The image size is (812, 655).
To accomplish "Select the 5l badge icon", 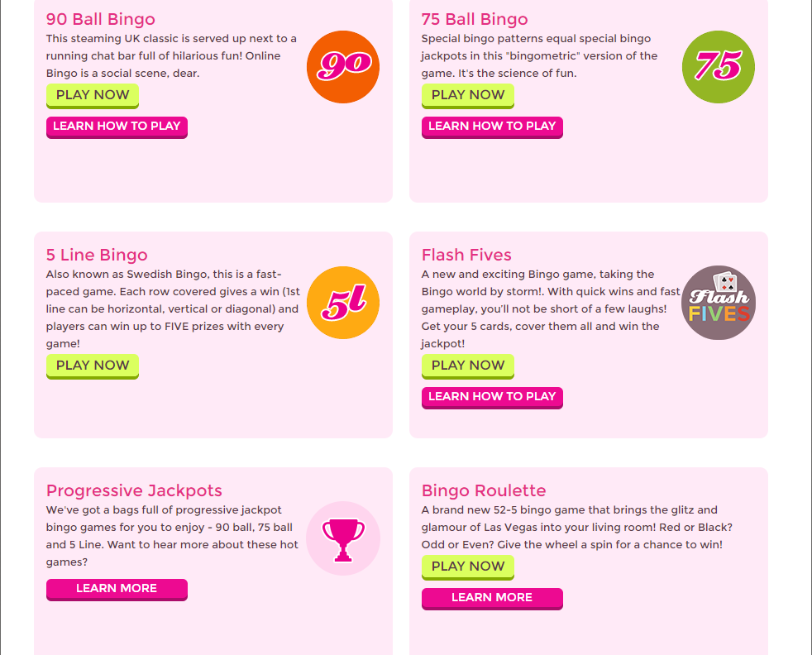I will [342, 303].
